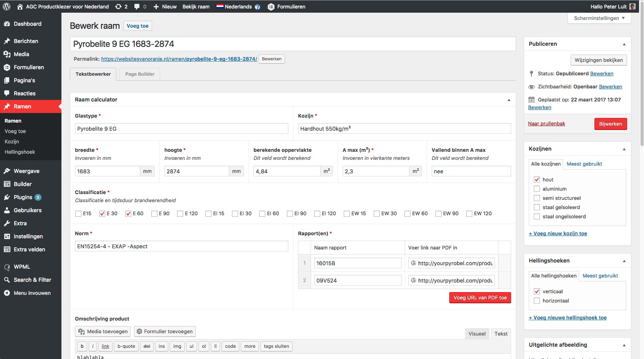This screenshot has width=644, height=359.
Task: Open the Reacties comment icon
Action: tap(7, 93)
